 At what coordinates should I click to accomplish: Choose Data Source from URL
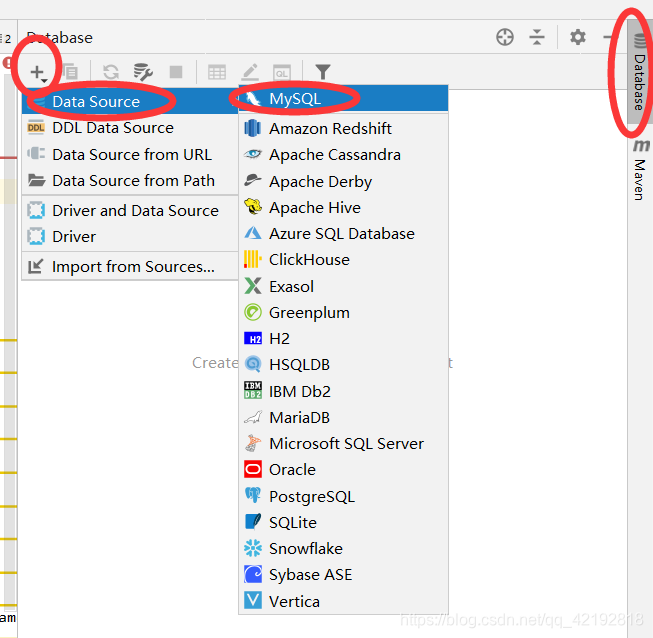pyautogui.click(x=130, y=155)
